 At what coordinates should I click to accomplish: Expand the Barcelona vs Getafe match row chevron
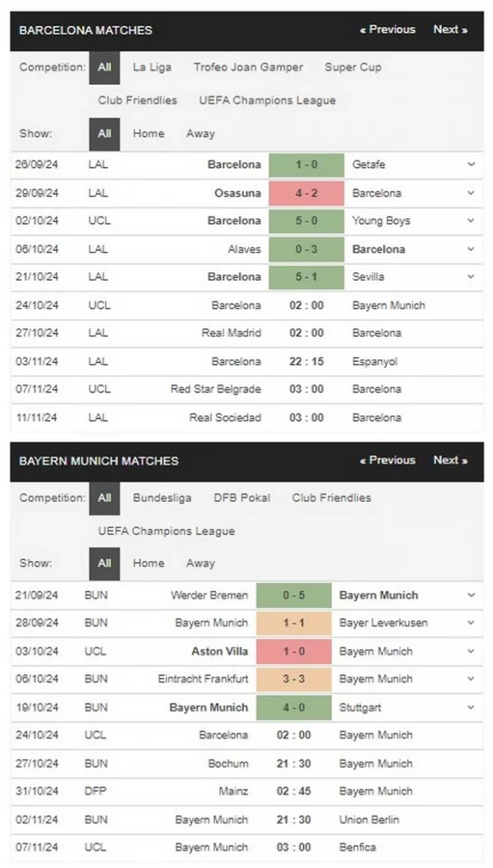click(x=471, y=164)
